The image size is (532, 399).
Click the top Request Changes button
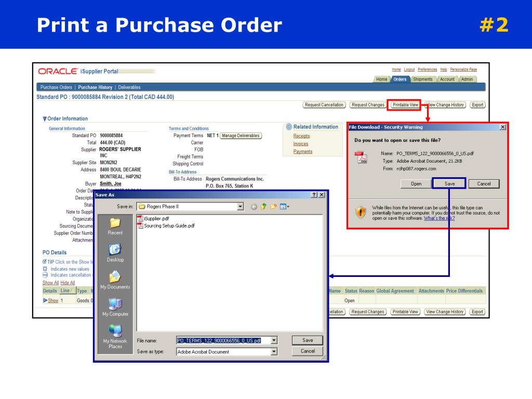pos(368,105)
